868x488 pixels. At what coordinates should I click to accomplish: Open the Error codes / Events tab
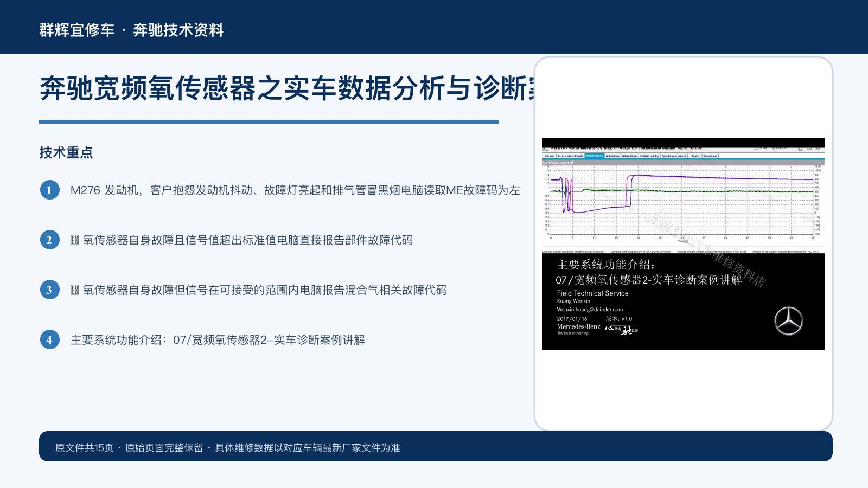pyautogui.click(x=571, y=156)
